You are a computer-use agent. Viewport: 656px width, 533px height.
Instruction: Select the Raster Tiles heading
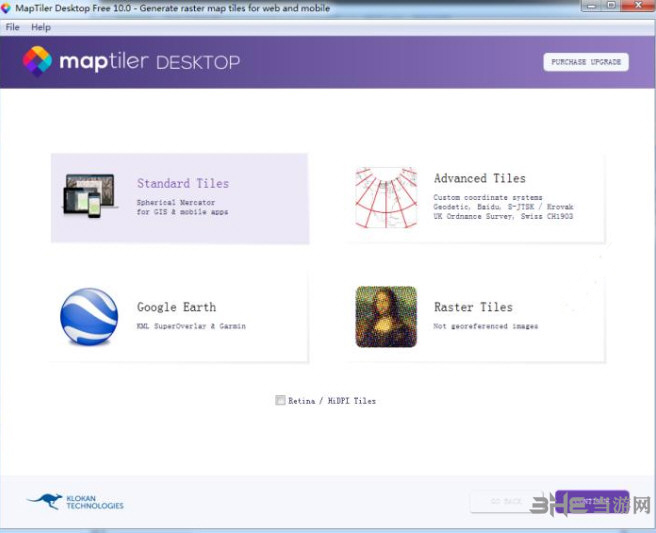[473, 307]
